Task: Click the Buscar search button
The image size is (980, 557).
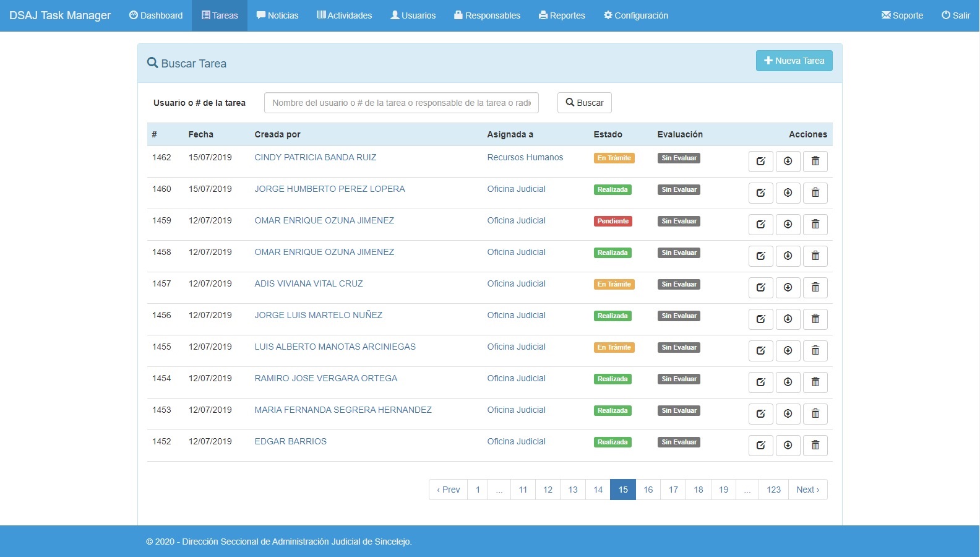Action: click(x=584, y=103)
